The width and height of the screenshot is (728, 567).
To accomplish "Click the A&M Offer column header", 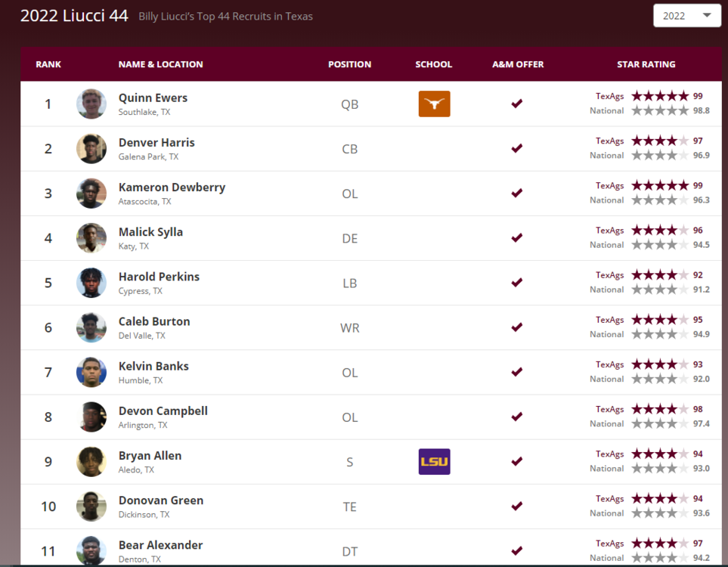I will [517, 64].
